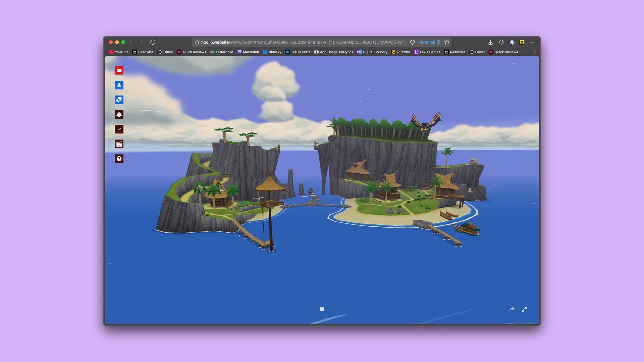Open the Layers panel
Image resolution: width=644 pixels, height=362 pixels.
[x=119, y=85]
